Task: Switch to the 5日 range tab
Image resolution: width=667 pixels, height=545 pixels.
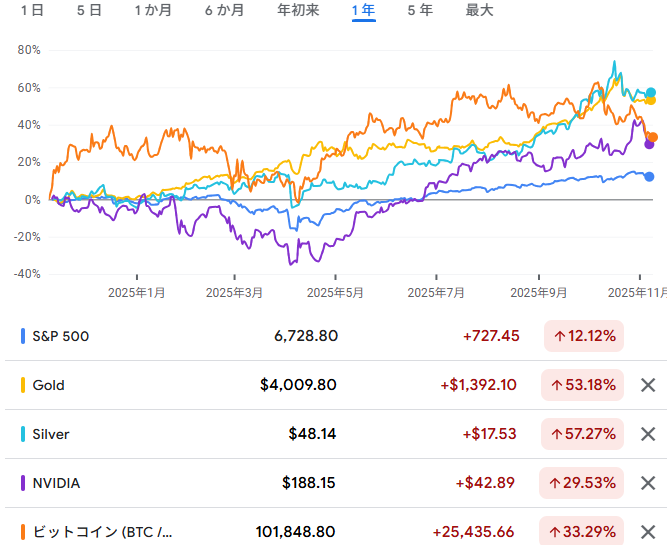Action: tap(89, 10)
